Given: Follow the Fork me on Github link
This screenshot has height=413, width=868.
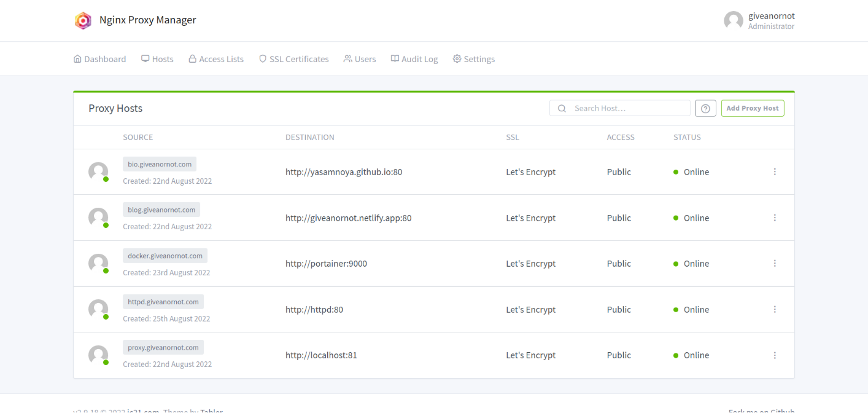Looking at the screenshot, I should (761, 410).
